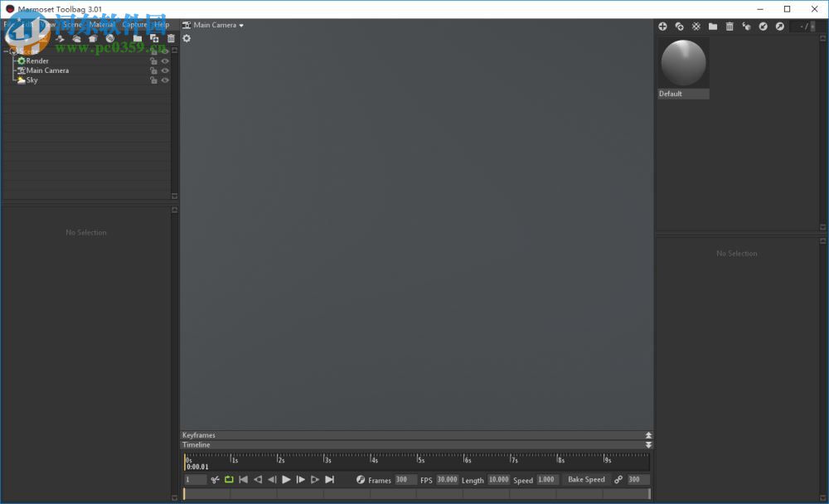Lock the Main Camera object
This screenshot has width=829, height=504.
[x=154, y=70]
